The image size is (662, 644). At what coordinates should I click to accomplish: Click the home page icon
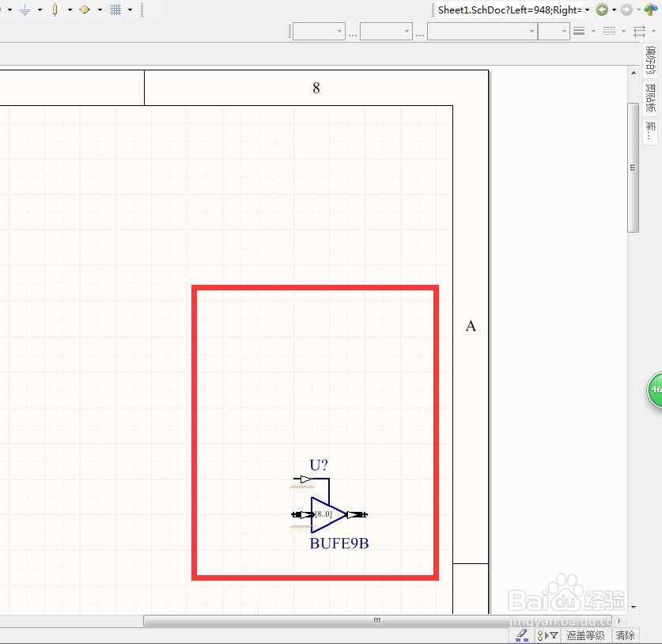click(x=651, y=9)
